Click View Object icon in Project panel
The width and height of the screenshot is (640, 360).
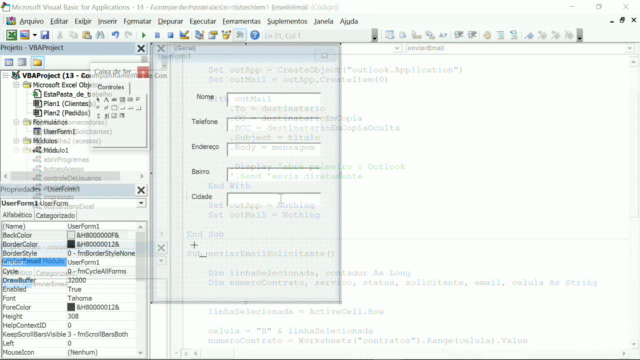22,62
